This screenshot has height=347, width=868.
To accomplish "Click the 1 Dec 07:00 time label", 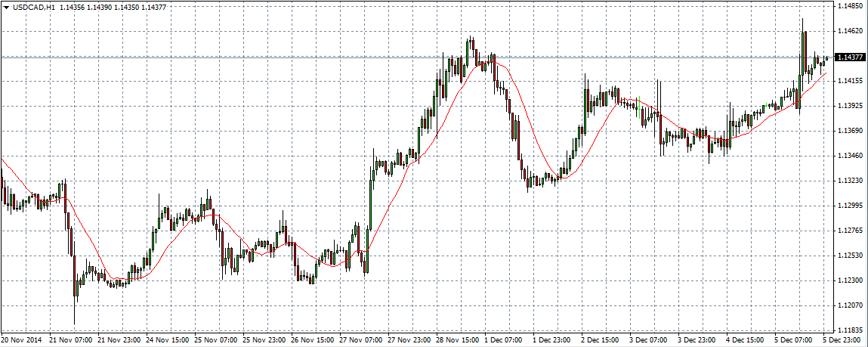I will (502, 339).
